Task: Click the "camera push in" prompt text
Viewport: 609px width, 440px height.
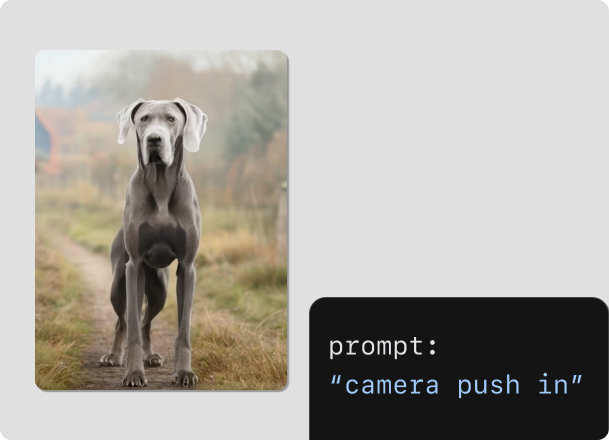Action: click(x=456, y=385)
